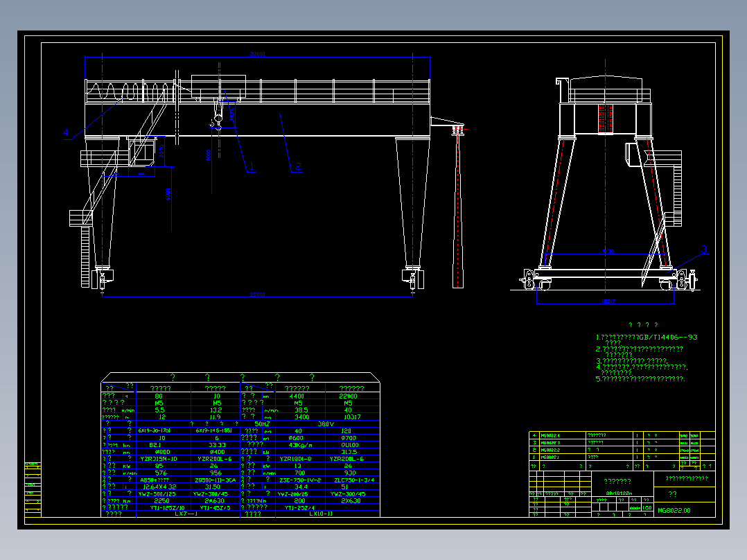The height and width of the screenshot is (560, 747).
Task: Click the 576 r/min cell
Action: [x=161, y=473]
